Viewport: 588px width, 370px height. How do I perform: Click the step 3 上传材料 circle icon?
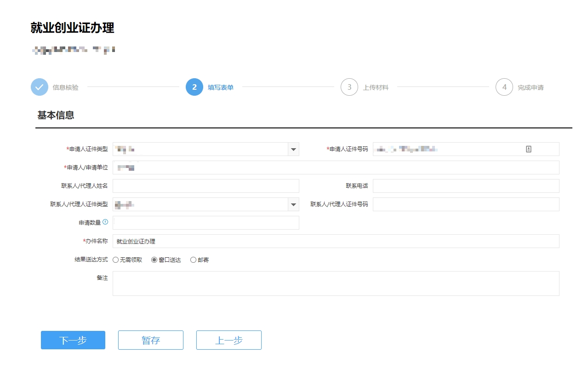(x=349, y=87)
